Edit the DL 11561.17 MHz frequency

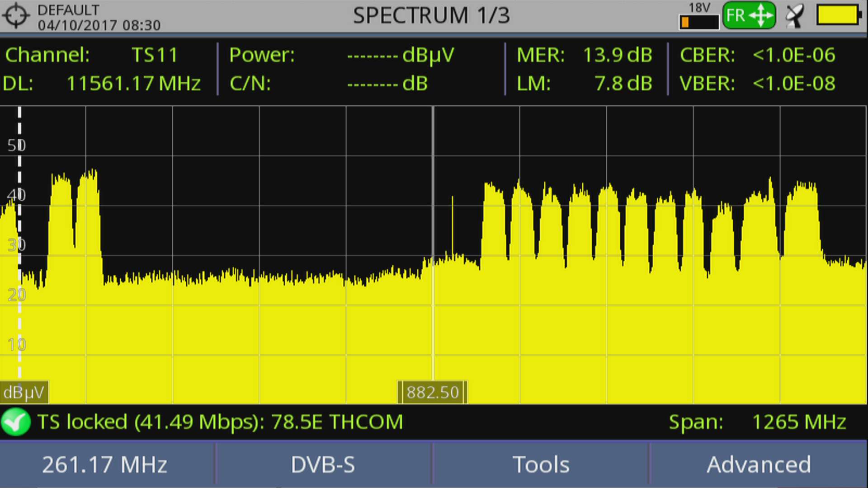[133, 84]
